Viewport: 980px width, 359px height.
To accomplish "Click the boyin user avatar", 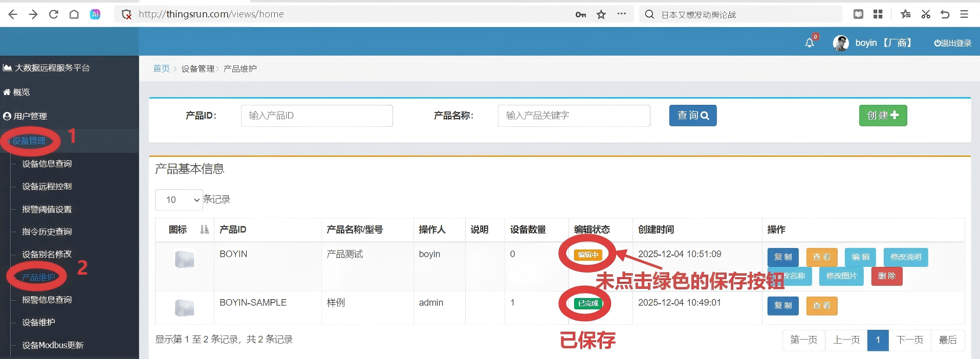I will [841, 43].
